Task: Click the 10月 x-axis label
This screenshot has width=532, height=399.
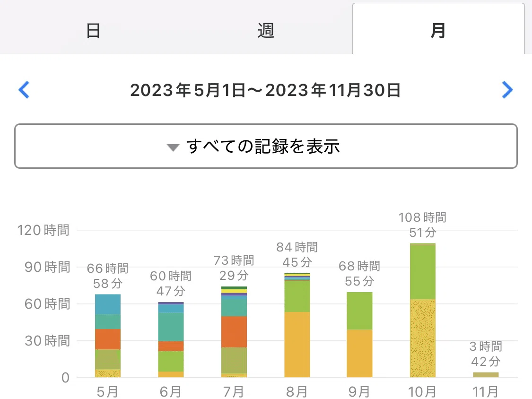Action: point(422,391)
